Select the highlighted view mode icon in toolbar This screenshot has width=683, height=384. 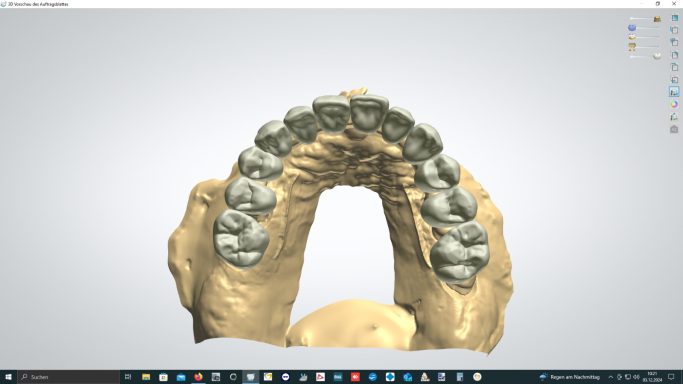coord(674,92)
